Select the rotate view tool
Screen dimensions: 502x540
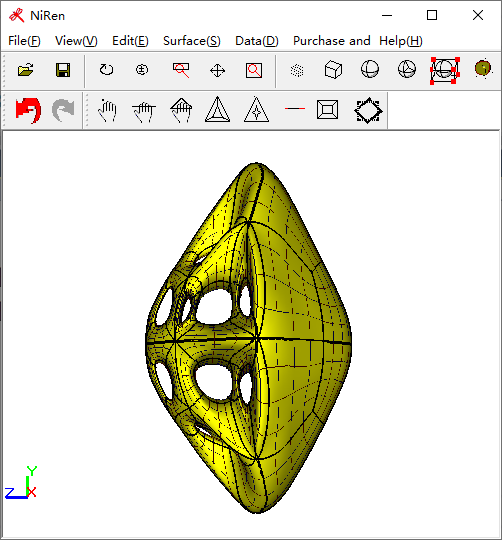coord(106,70)
